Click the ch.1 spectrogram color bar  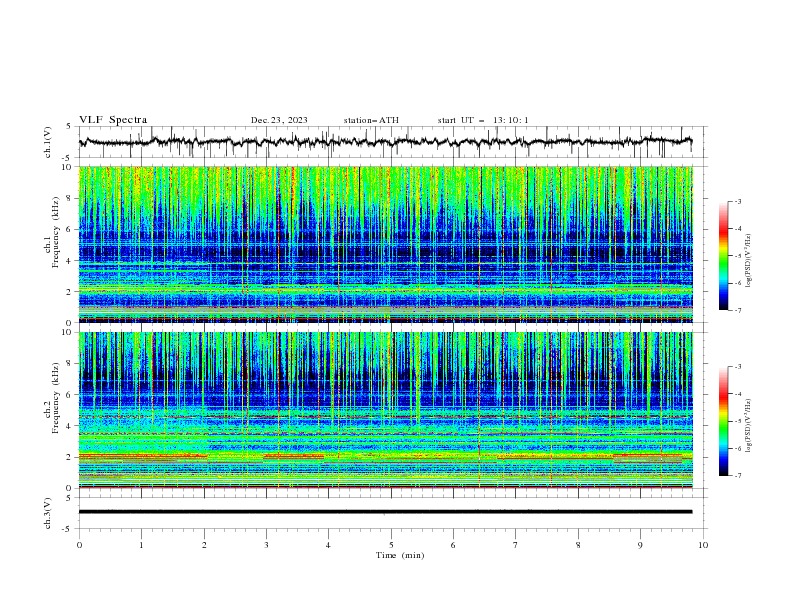(724, 256)
